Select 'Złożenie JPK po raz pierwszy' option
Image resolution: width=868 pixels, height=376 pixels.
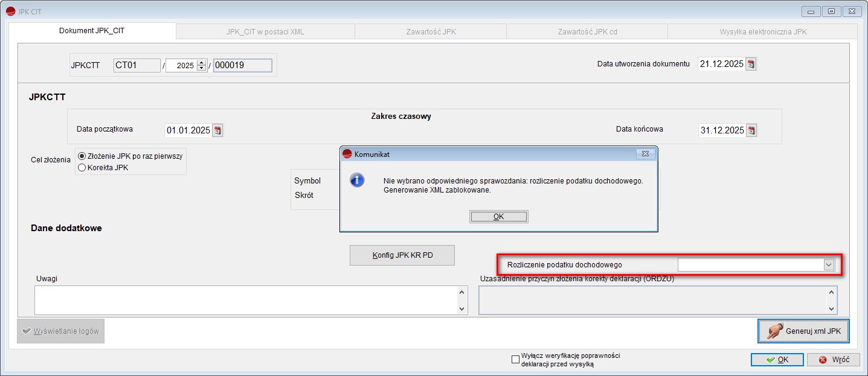coord(82,156)
